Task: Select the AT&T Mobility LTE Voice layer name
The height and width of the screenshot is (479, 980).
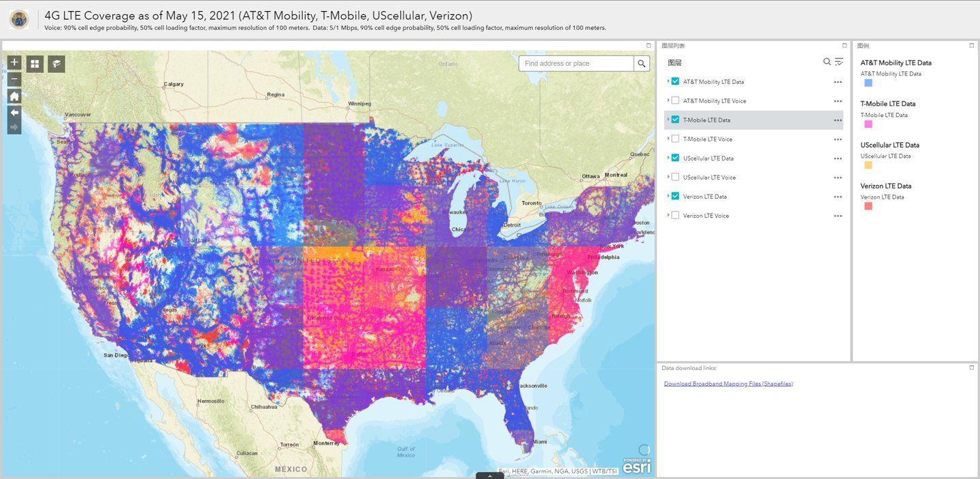Action: point(715,101)
